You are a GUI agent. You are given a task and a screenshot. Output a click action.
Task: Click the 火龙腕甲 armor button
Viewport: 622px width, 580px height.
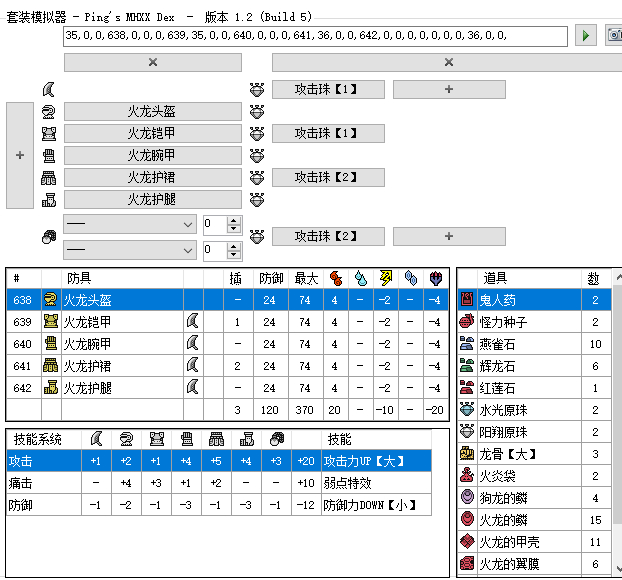point(153,156)
